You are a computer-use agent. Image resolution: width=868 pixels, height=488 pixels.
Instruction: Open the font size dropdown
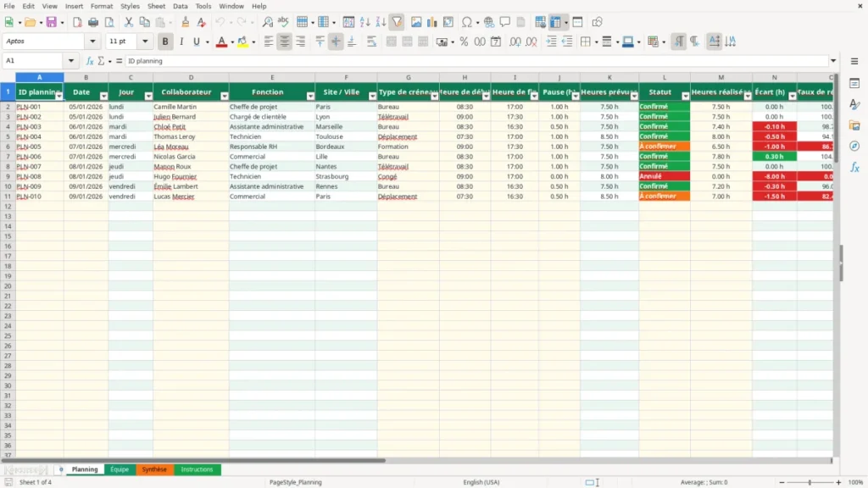click(145, 42)
